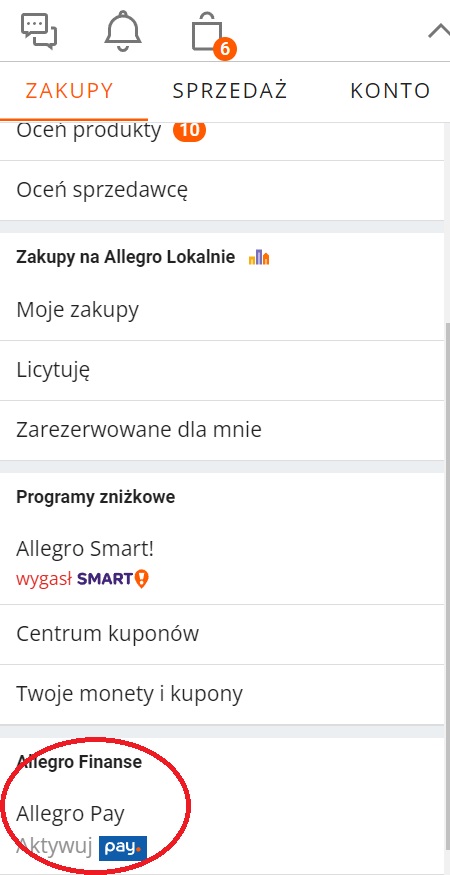Image resolution: width=450 pixels, height=875 pixels.
Task: Click the SMART! badge logo
Action: (113, 579)
